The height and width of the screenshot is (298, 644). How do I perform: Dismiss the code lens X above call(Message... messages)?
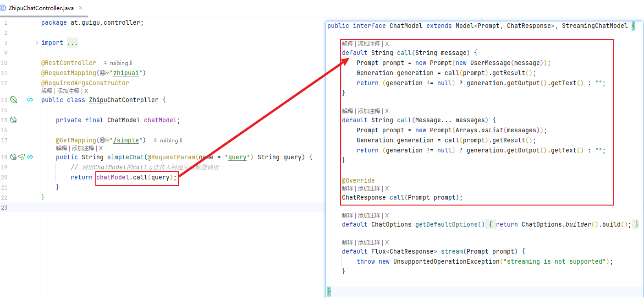[387, 111]
